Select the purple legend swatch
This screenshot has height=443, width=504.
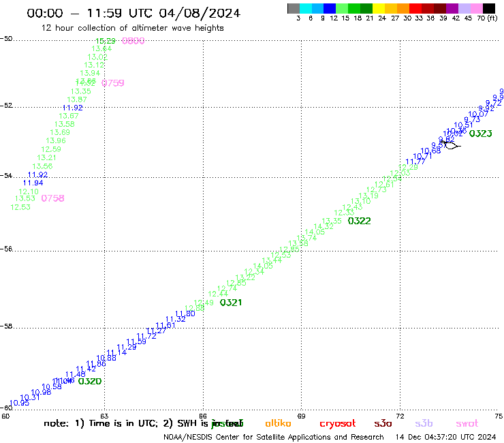452,8
